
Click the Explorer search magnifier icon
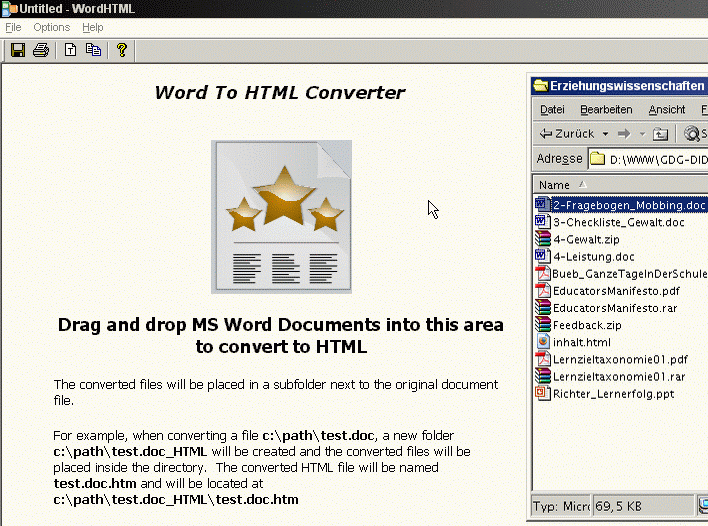tap(694, 134)
